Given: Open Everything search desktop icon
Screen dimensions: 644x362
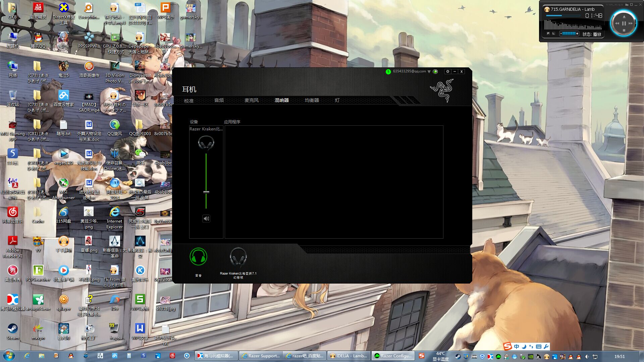Looking at the screenshot, I should (89, 10).
